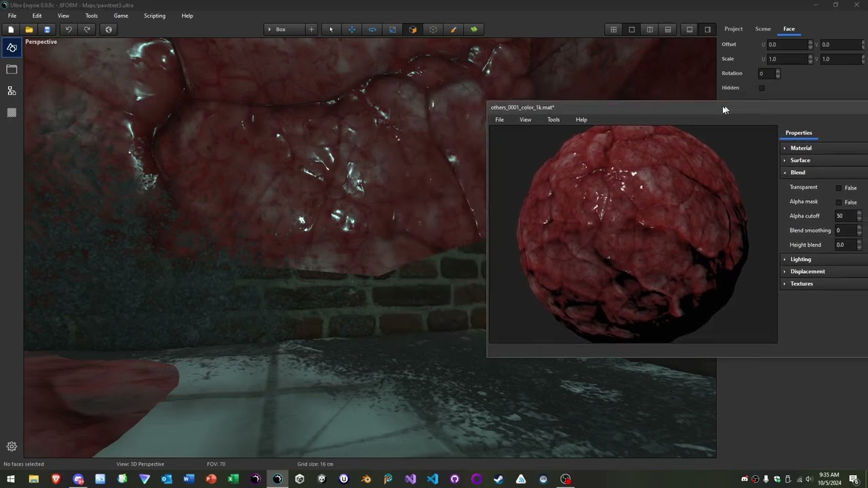Open the Game menu
This screenshot has height=488, width=868.
(121, 16)
